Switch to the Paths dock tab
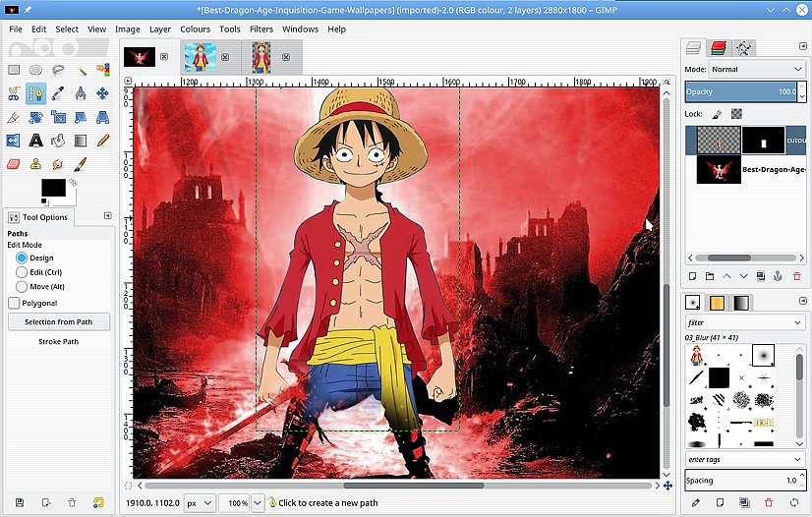 tap(743, 48)
